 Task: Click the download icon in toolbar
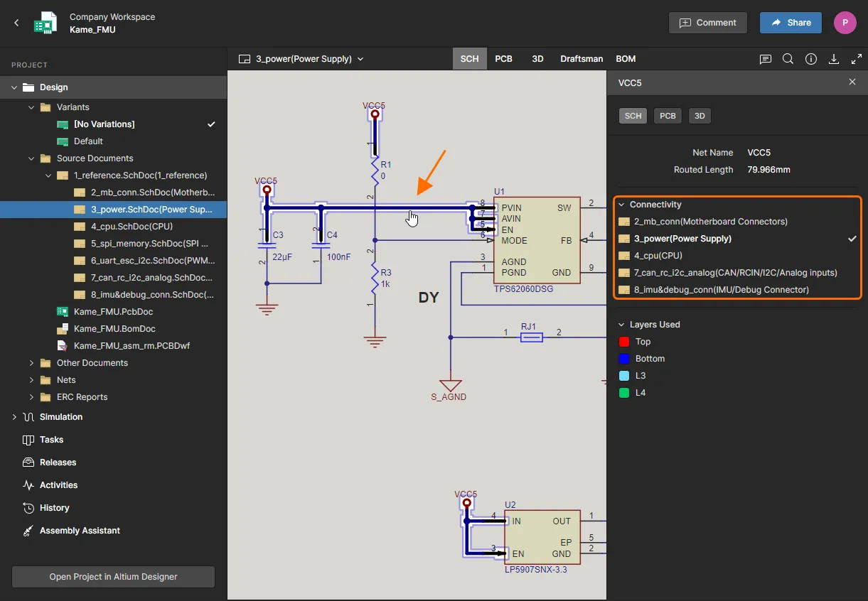click(x=834, y=59)
